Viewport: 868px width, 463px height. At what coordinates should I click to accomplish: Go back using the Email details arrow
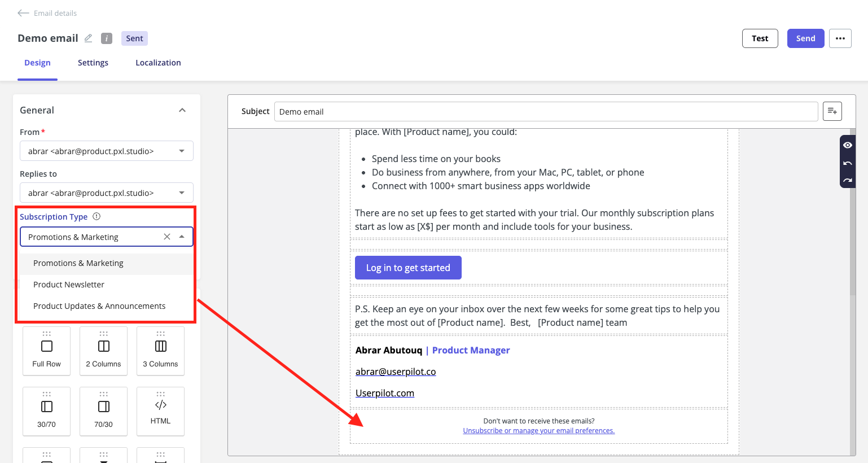pyautogui.click(x=23, y=13)
